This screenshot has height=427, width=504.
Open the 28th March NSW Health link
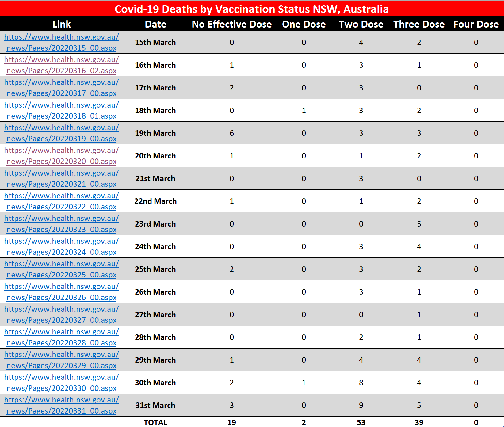coord(62,337)
